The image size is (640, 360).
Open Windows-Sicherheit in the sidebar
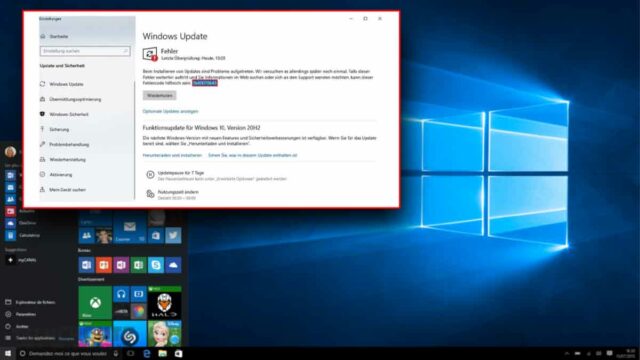69,114
